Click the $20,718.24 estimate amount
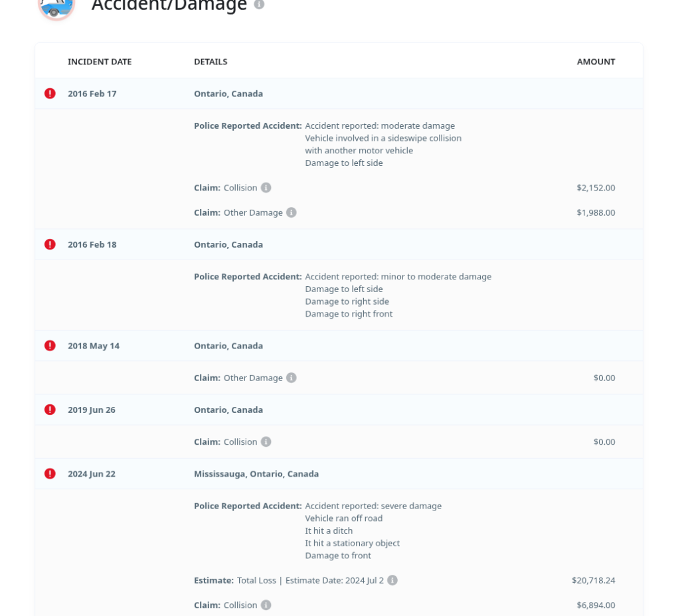This screenshot has width=680, height=616. (x=593, y=580)
